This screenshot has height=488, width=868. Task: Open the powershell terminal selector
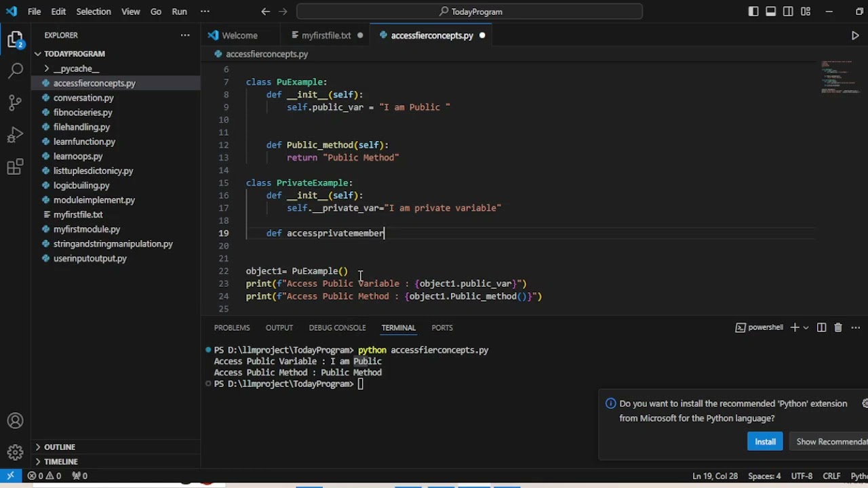point(759,327)
